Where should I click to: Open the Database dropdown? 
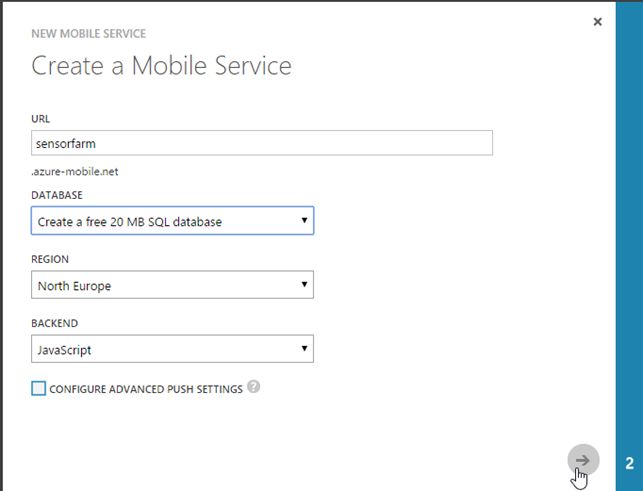point(172,221)
